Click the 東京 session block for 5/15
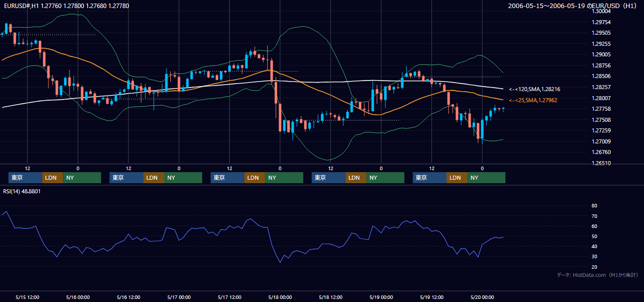This screenshot has height=302, width=644. coord(25,178)
